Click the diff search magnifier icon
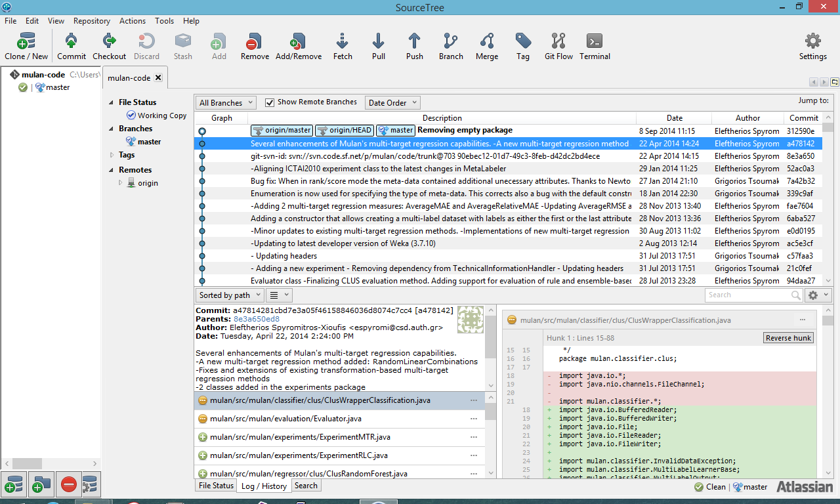840x504 pixels. pos(796,295)
